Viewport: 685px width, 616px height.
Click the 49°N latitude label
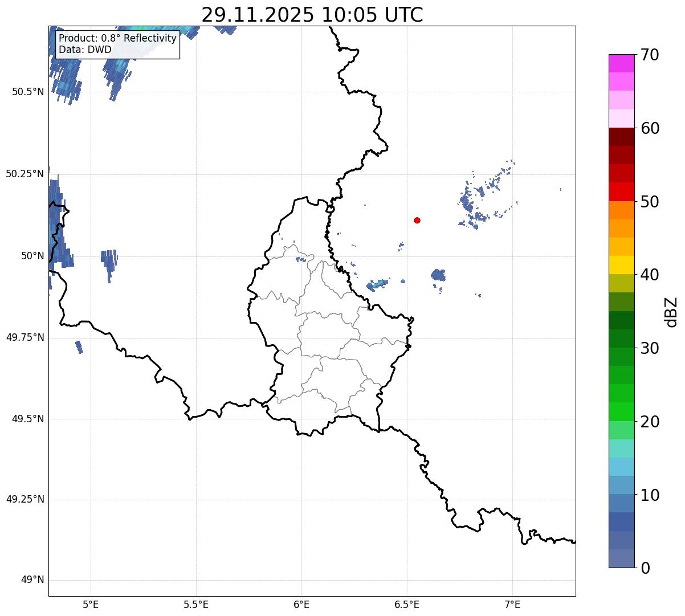(x=32, y=580)
